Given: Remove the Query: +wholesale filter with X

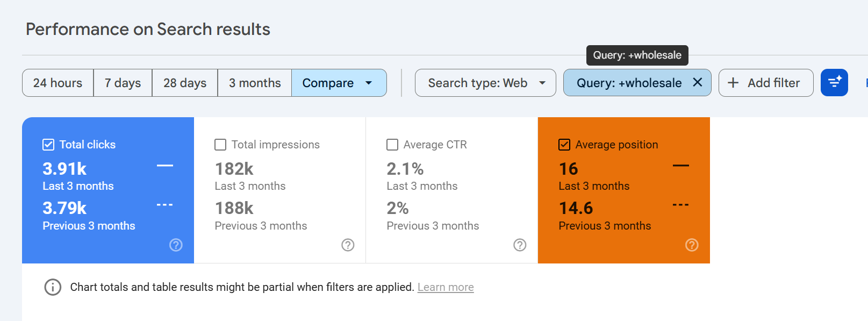Looking at the screenshot, I should click(x=697, y=82).
